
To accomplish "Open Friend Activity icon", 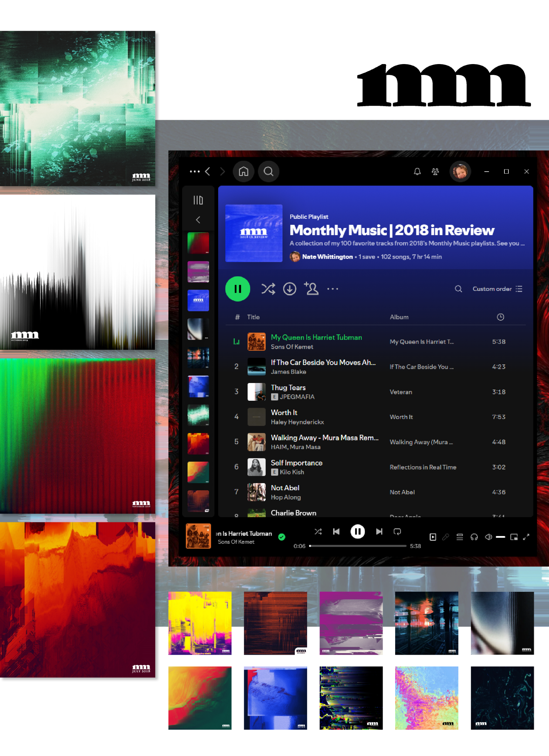I will click(x=435, y=171).
